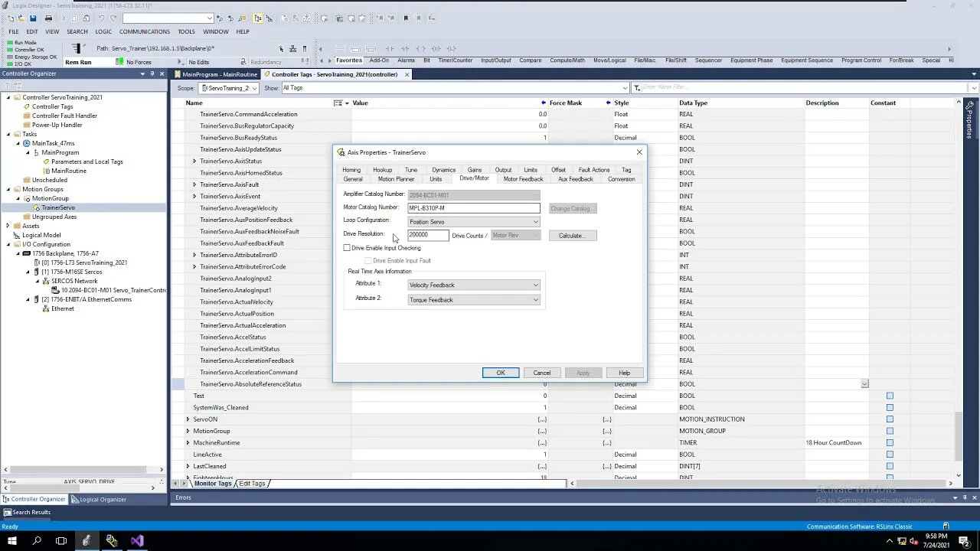Enable Drive Enable Input Checking checkbox
Screen dimensions: 980x551
[x=347, y=248]
